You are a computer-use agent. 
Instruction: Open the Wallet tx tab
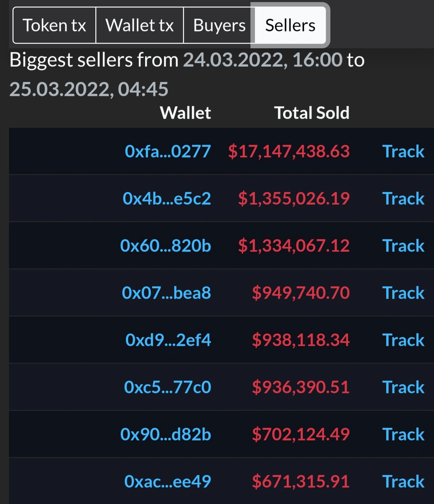pyautogui.click(x=140, y=25)
